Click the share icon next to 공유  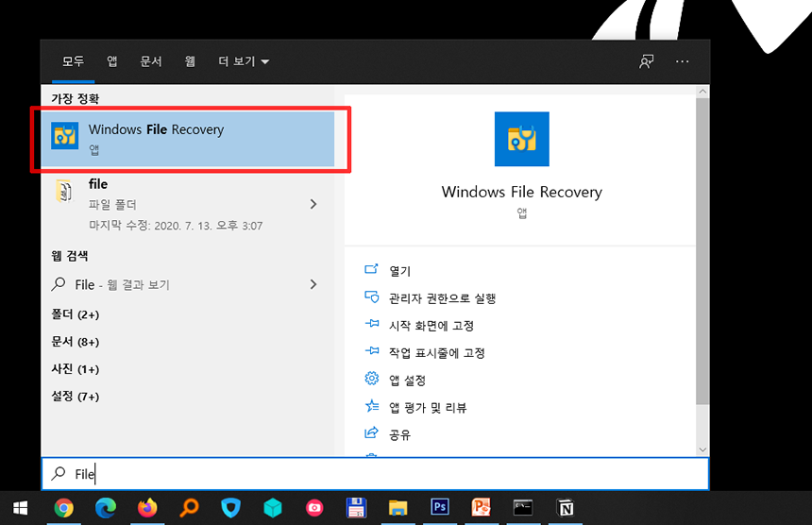(371, 432)
